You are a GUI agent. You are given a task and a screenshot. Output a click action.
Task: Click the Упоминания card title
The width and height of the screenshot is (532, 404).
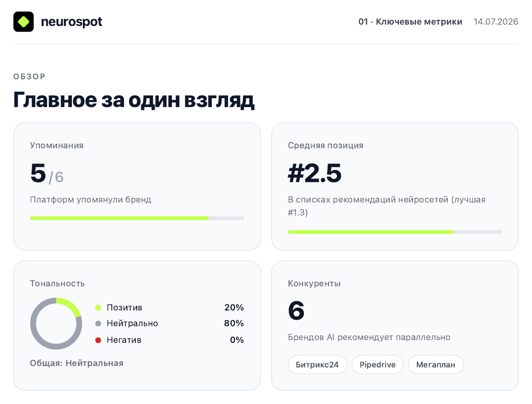tap(57, 145)
